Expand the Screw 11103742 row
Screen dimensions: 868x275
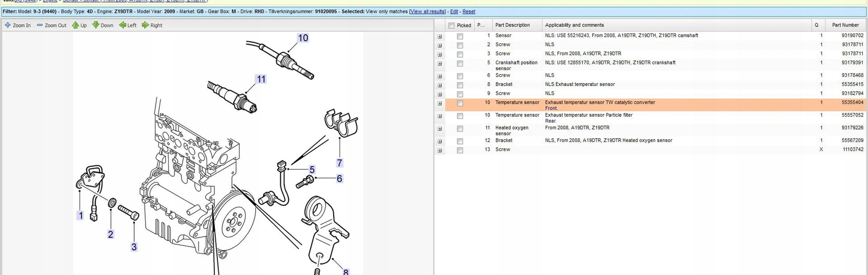pos(440,150)
